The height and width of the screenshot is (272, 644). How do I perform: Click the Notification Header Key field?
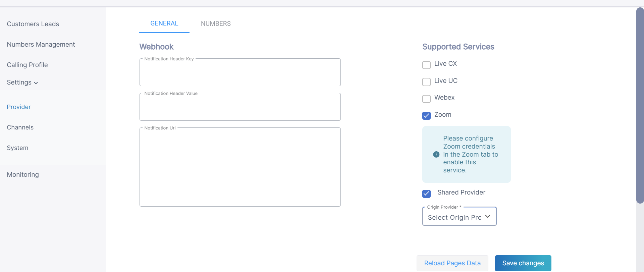[240, 73]
